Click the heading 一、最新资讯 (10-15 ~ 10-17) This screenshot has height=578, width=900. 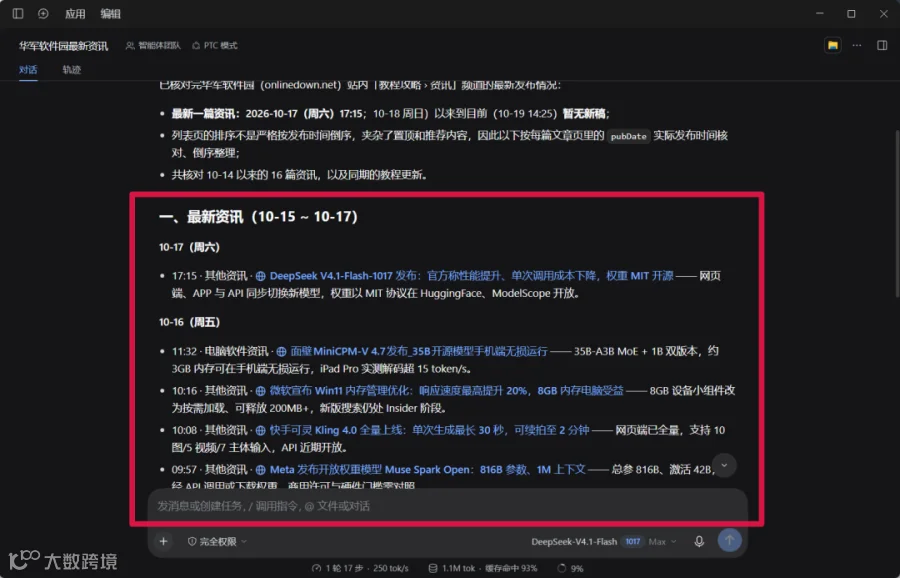coord(258,217)
